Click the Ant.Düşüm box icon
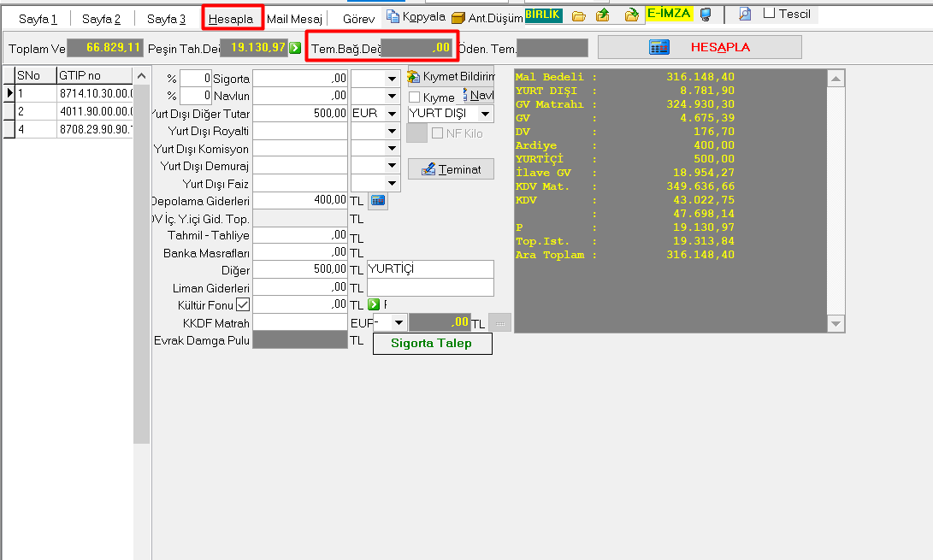933x560 pixels. tap(458, 19)
